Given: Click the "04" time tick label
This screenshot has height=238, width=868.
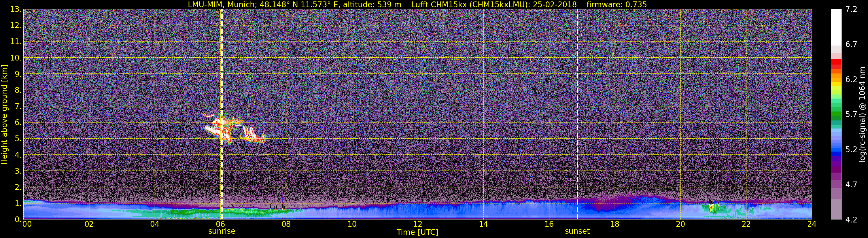Looking at the screenshot, I should [x=155, y=224].
